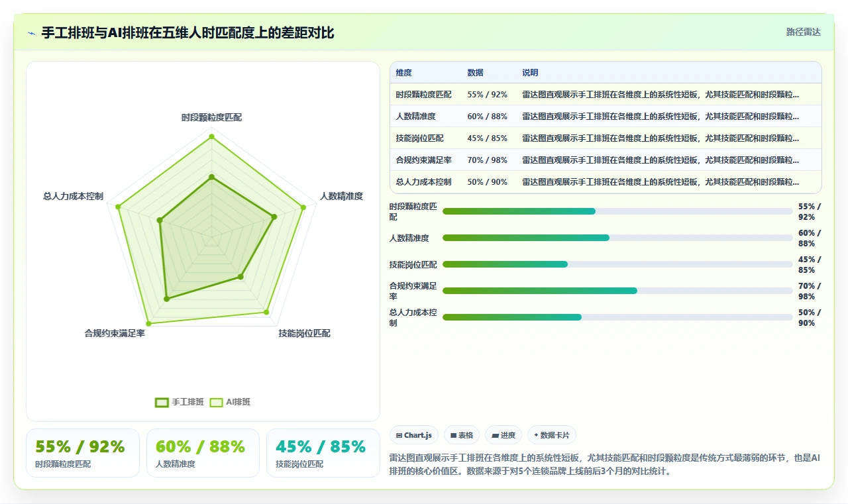
Task: Open the 55% / 92% stat card
Action: 83,453
